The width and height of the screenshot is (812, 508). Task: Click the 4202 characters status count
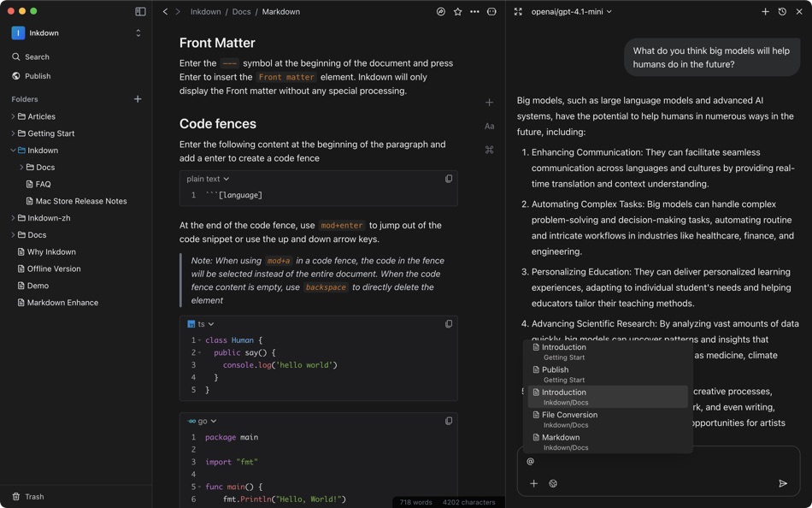pos(468,502)
